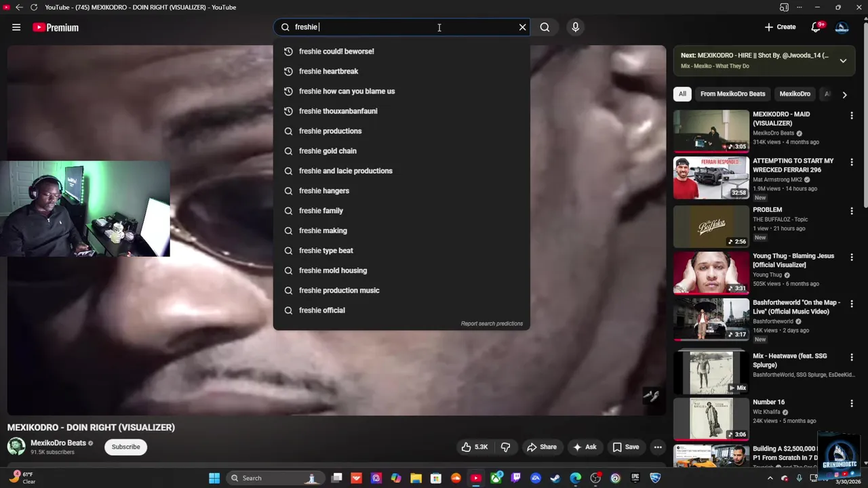Viewport: 868px width, 488px height.
Task: Open options for Bashfortheworld On the Map
Action: [852, 304]
